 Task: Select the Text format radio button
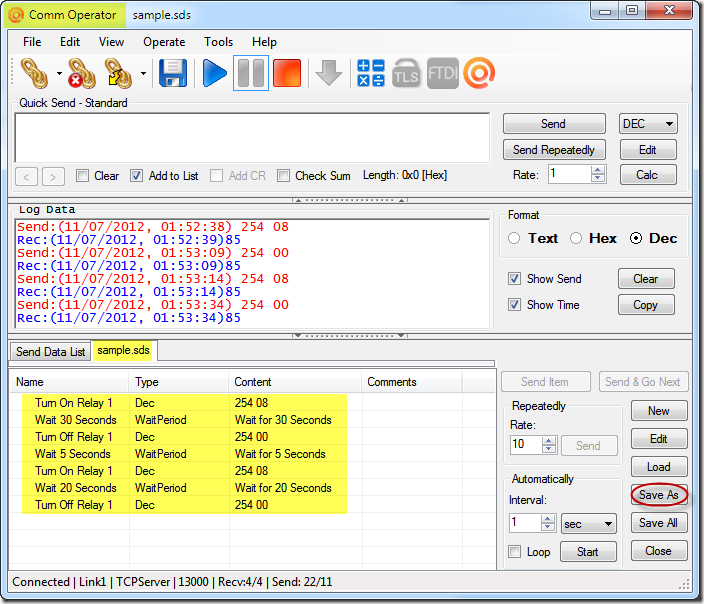tap(514, 238)
